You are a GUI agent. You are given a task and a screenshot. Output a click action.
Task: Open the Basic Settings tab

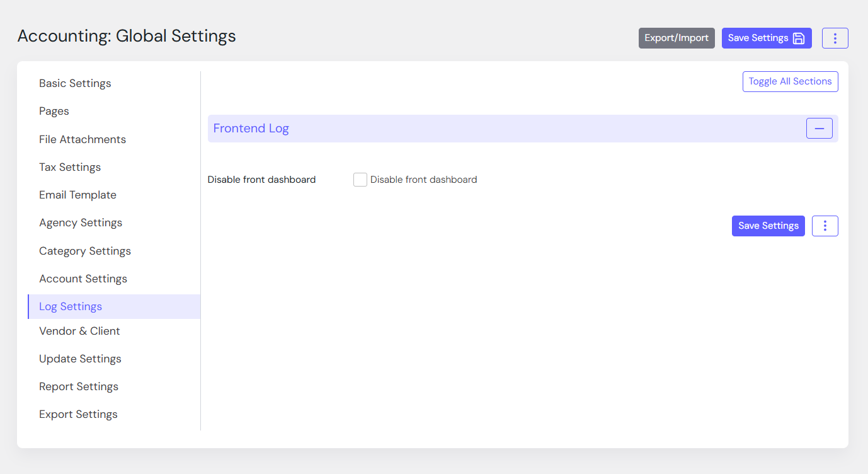tap(75, 83)
